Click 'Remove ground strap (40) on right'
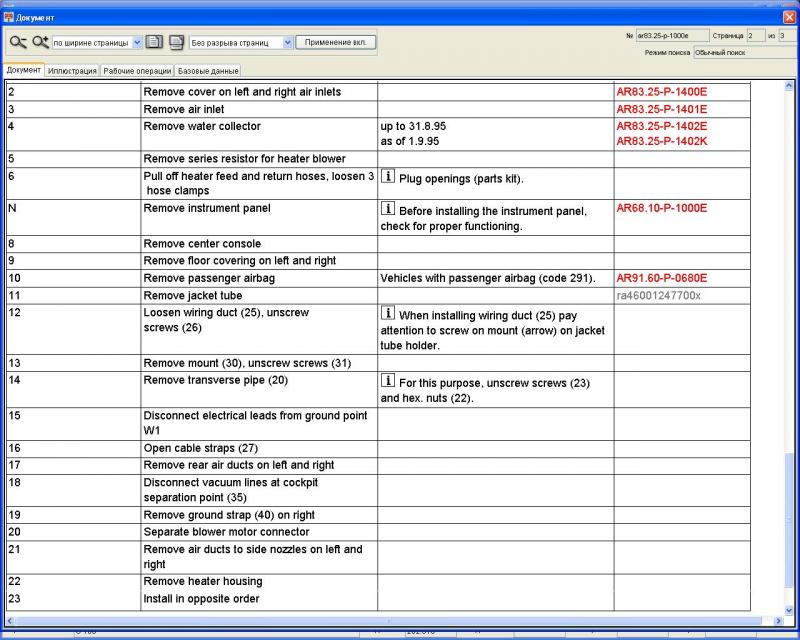Screen dimensions: 800x640 pyautogui.click(x=229, y=515)
